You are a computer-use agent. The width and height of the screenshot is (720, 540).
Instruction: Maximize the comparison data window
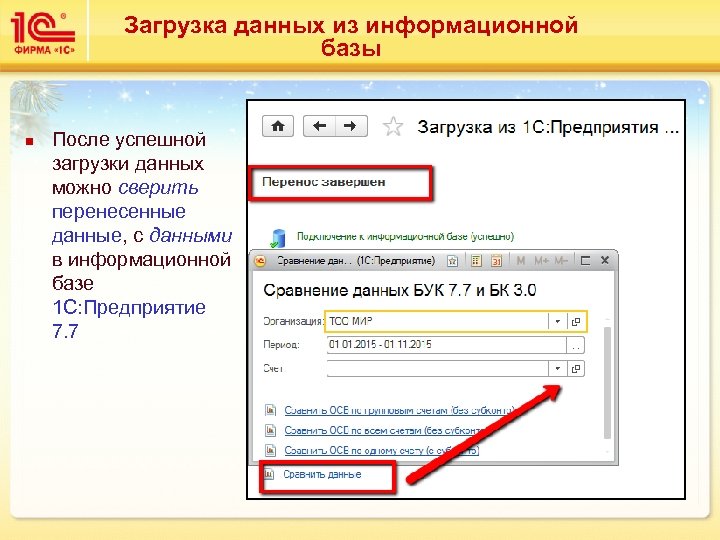(585, 261)
